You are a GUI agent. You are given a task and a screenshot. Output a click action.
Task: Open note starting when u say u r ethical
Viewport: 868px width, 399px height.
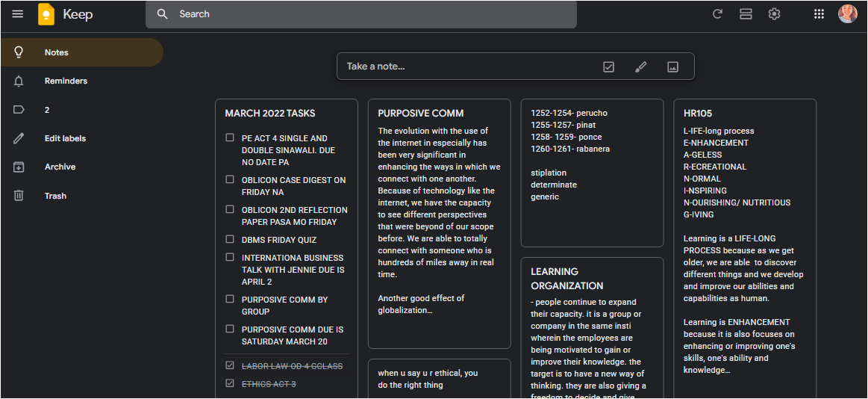(x=439, y=379)
